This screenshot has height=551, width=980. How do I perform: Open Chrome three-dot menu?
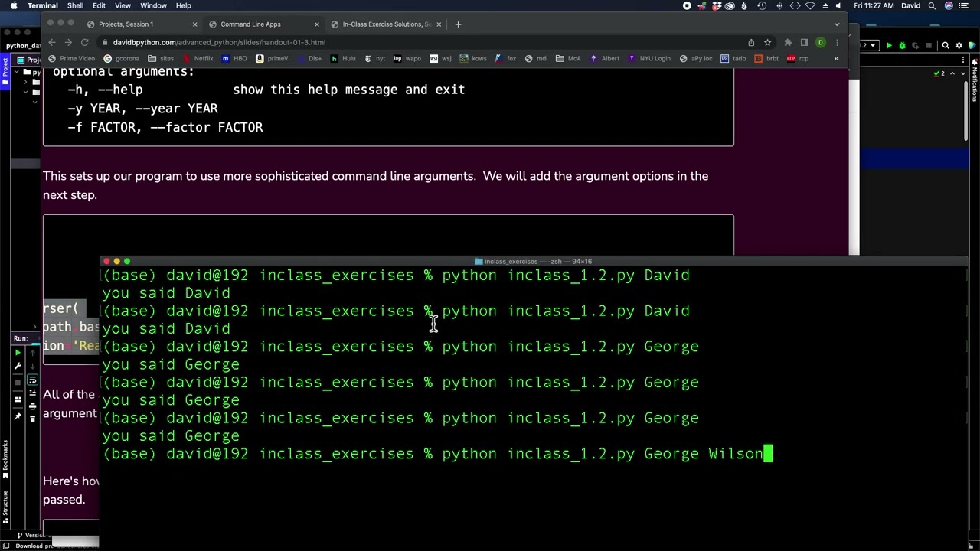point(837,42)
